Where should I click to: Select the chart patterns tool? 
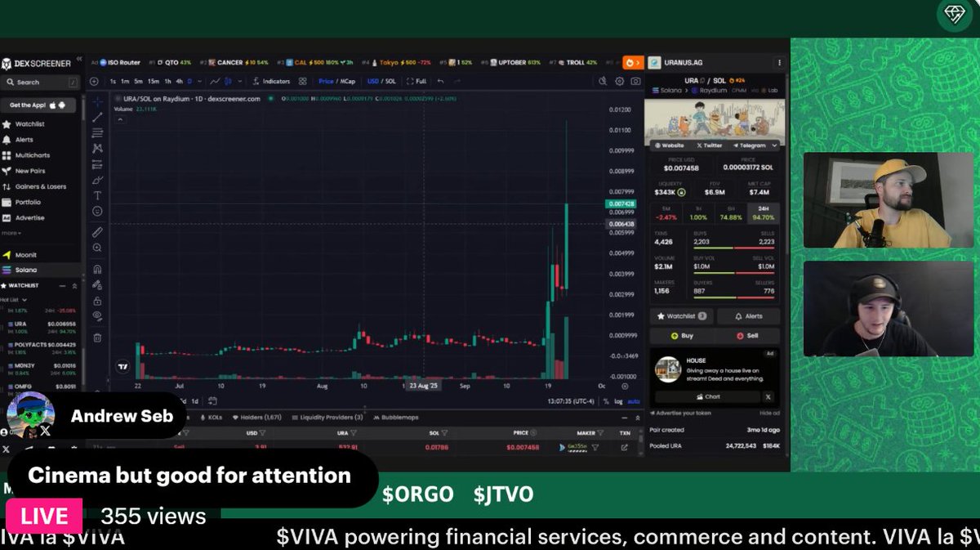pyautogui.click(x=97, y=149)
